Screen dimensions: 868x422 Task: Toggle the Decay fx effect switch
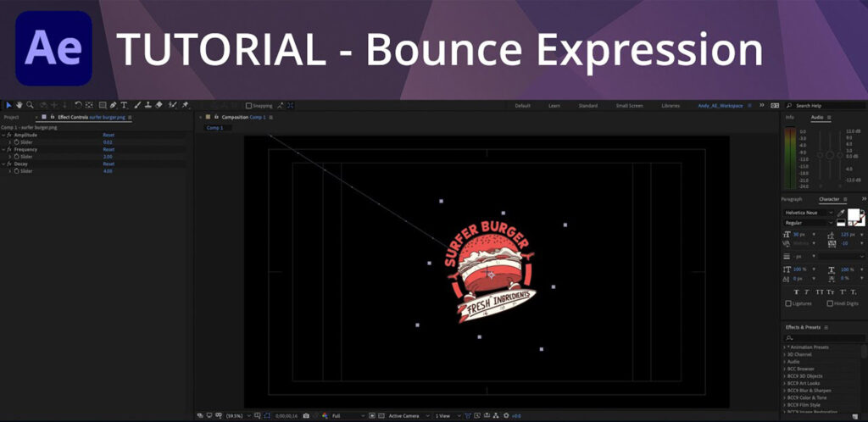[x=8, y=164]
